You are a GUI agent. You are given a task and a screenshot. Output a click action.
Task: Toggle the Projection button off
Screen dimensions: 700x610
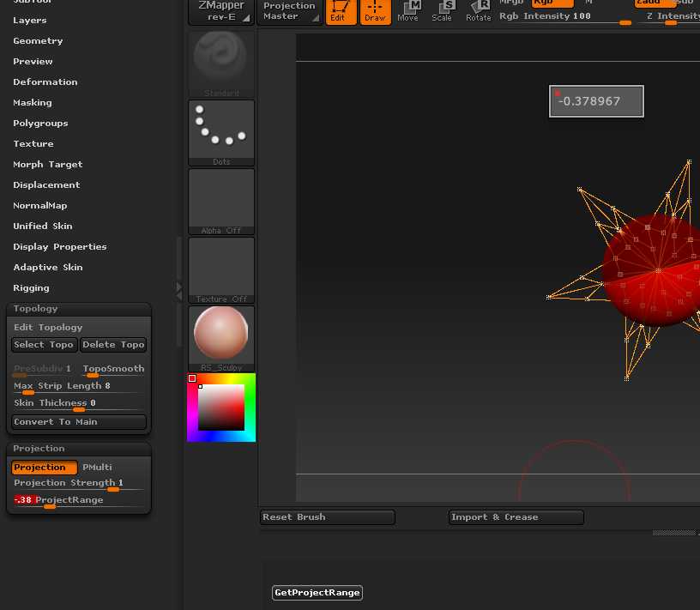(x=45, y=468)
